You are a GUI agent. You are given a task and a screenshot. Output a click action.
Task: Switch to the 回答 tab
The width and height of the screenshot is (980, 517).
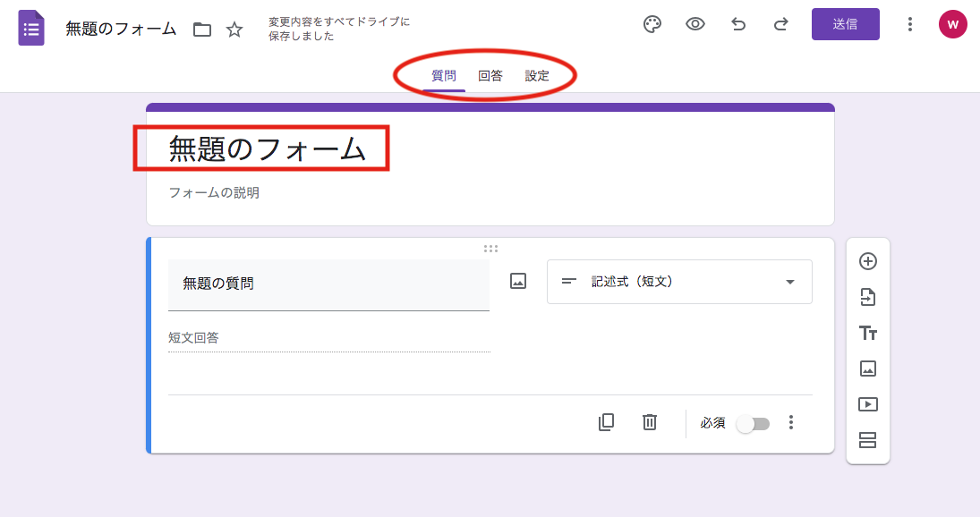490,76
